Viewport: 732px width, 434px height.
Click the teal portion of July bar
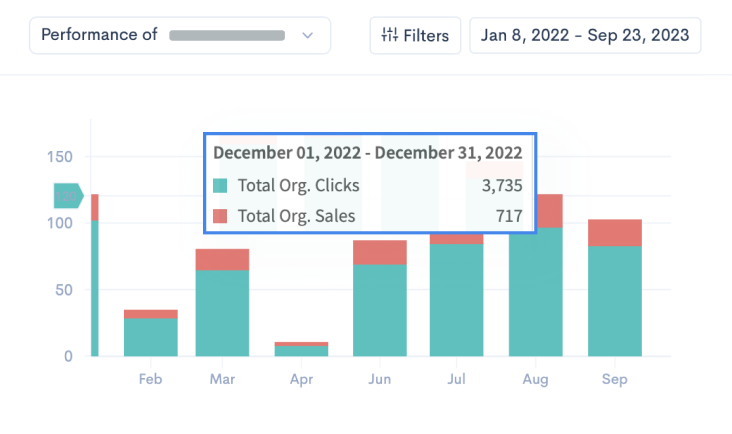(x=457, y=300)
